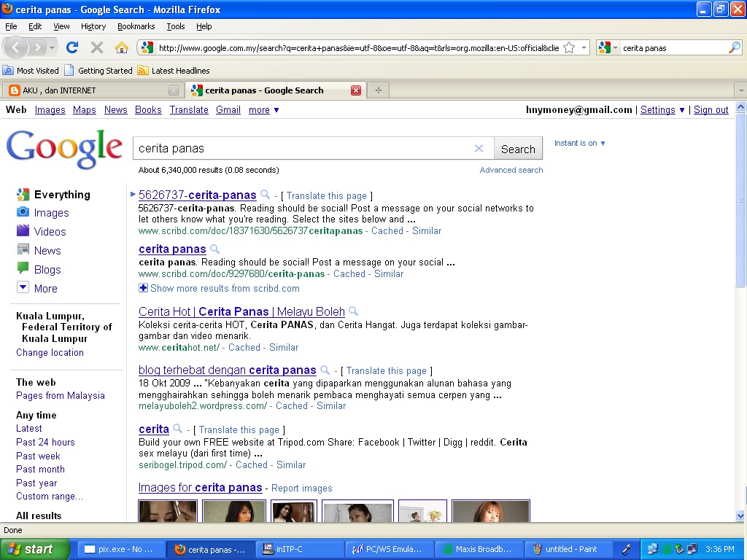Click the Pages from Malaysia link
747x560 pixels.
(x=61, y=396)
